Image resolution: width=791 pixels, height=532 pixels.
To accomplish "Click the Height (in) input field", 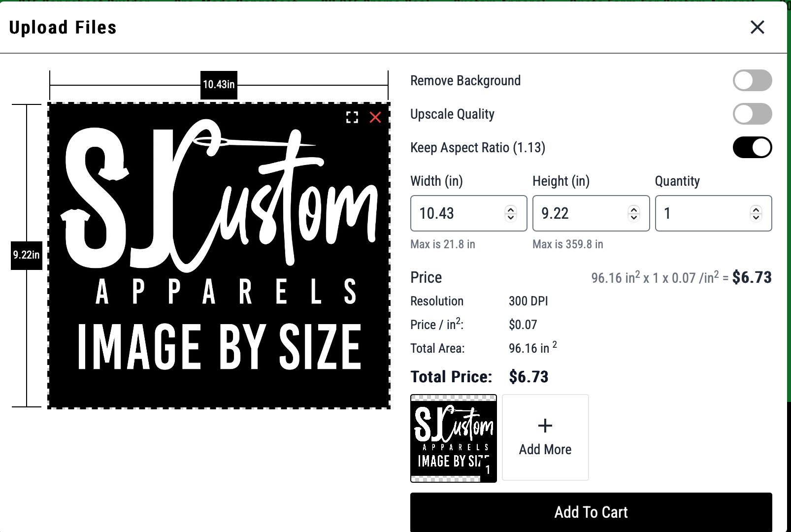I will [x=591, y=213].
